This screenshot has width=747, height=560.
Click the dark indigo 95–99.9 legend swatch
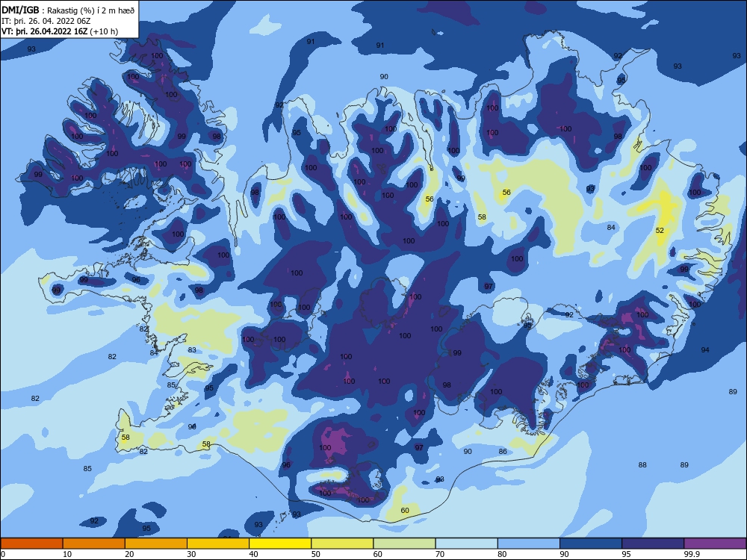653,544
